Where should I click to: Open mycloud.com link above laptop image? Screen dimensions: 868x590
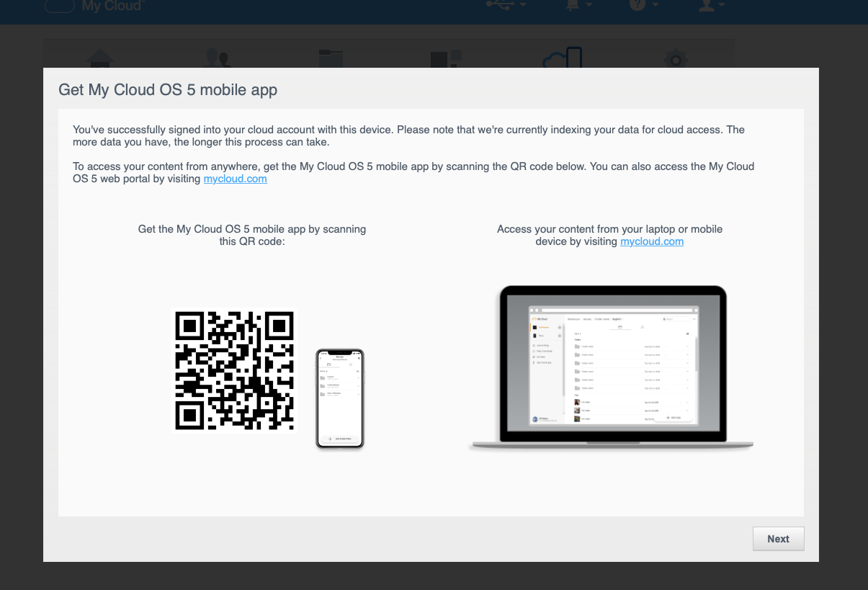tap(652, 241)
